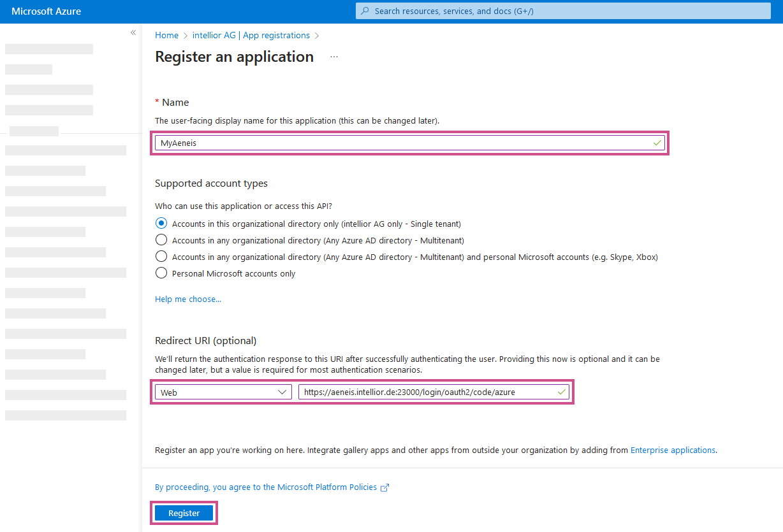Click the Microsoft Azure logo text
Screen dimensions: 783x532
(x=46, y=11)
